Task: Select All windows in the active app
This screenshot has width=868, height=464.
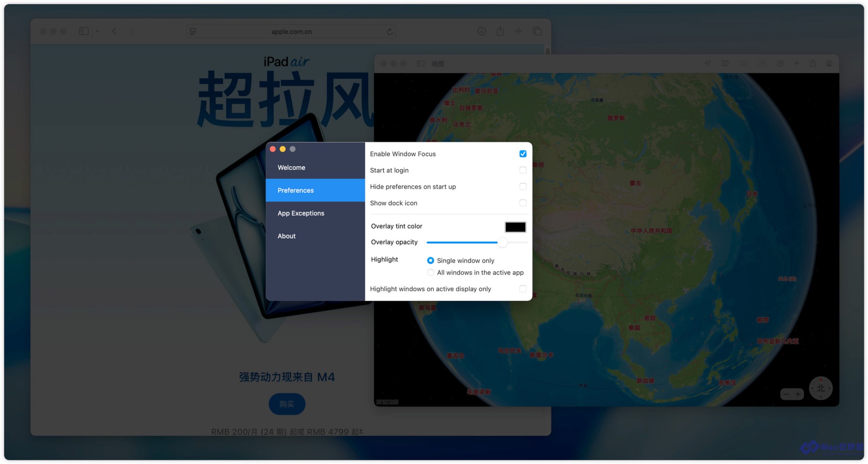Action: [430, 273]
